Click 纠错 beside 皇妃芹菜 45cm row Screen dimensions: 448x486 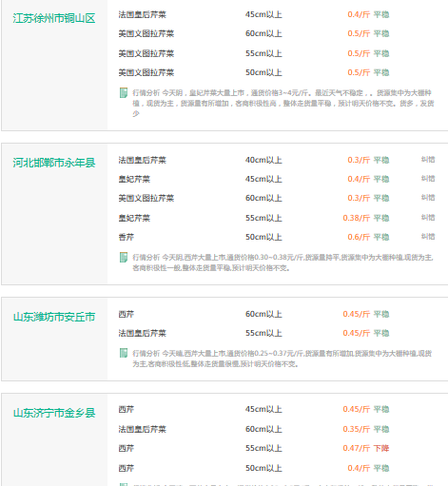(x=428, y=179)
